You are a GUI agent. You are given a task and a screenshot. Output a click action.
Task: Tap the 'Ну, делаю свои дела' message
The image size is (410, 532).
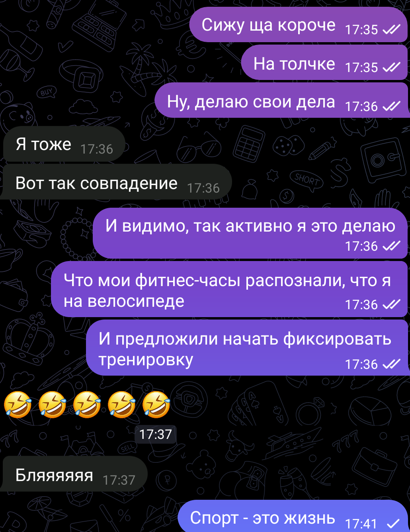(281, 101)
